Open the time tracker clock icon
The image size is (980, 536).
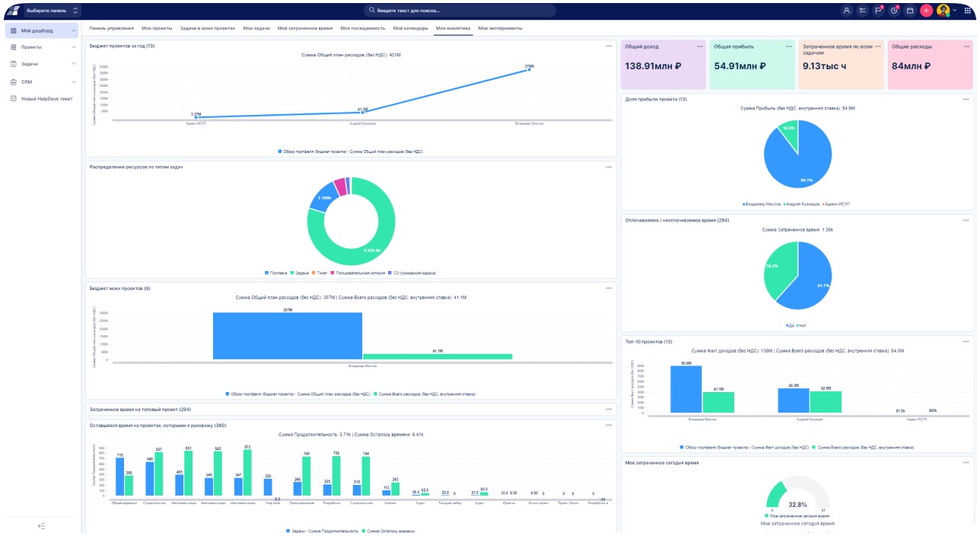pos(894,11)
